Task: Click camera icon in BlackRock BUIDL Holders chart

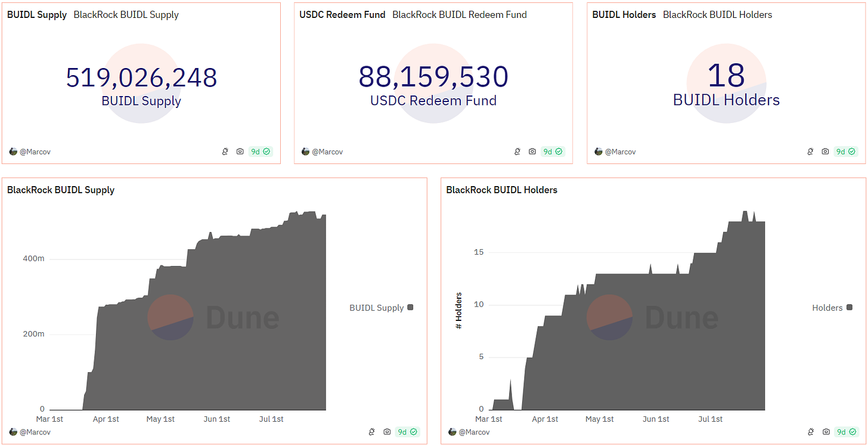Action: 826,431
